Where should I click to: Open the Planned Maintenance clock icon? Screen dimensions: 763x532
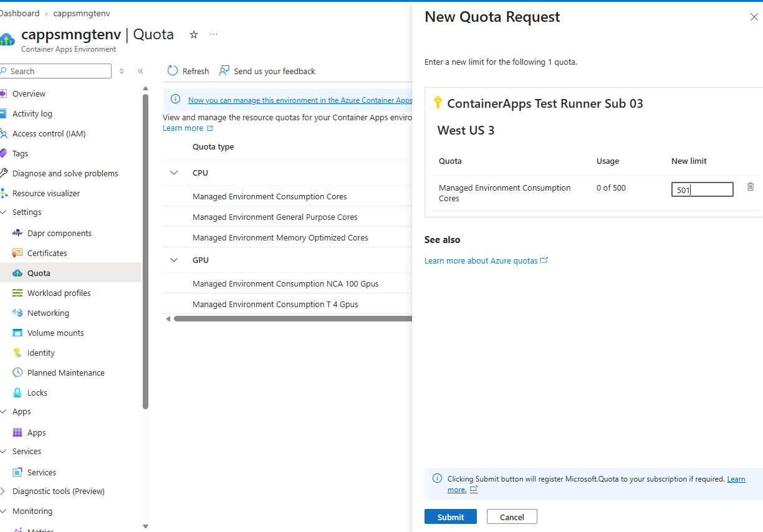(17, 373)
